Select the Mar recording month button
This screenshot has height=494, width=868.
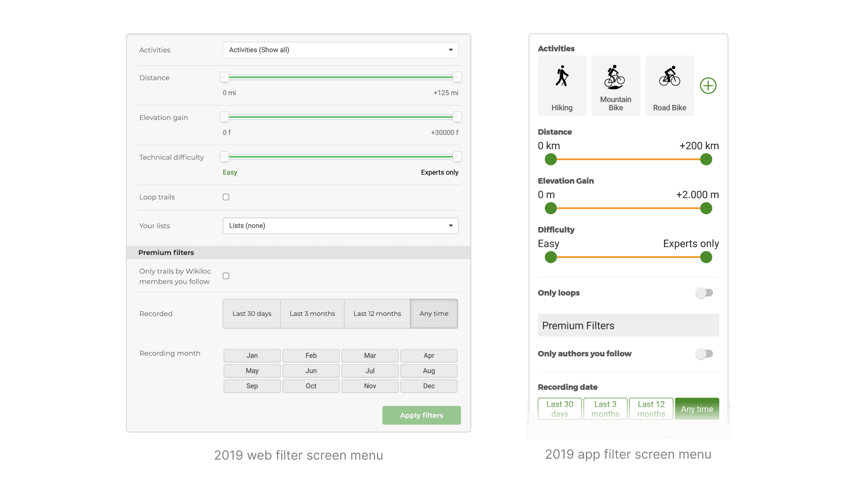click(370, 356)
